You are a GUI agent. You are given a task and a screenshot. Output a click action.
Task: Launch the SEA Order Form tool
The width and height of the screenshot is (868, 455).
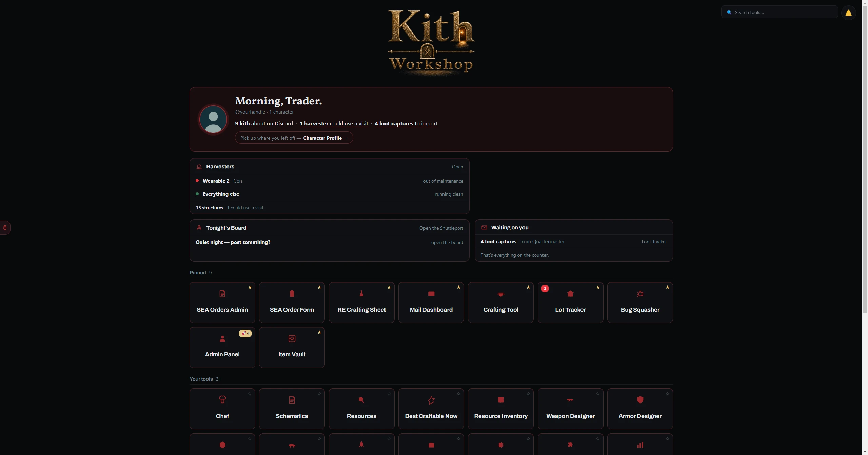click(292, 302)
